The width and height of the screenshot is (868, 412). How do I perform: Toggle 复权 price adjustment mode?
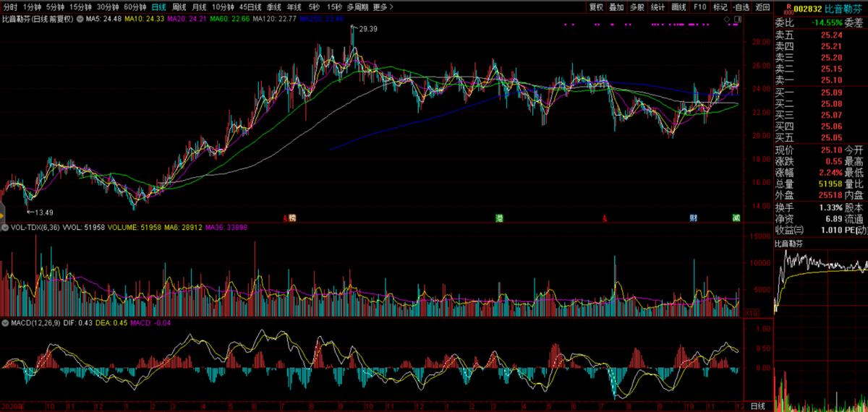pos(596,7)
